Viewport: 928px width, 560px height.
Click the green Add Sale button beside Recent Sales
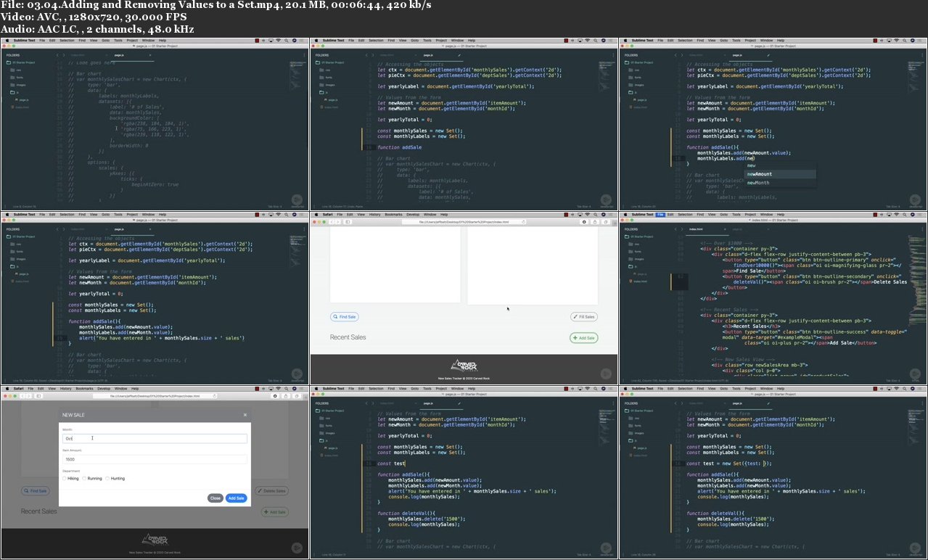[583, 338]
